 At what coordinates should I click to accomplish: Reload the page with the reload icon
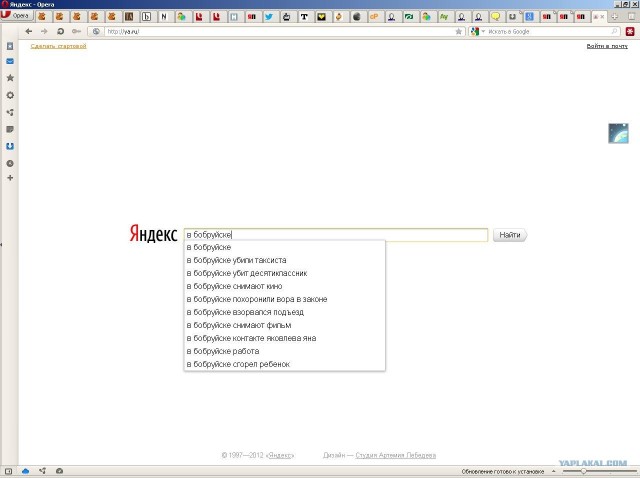pyautogui.click(x=60, y=31)
